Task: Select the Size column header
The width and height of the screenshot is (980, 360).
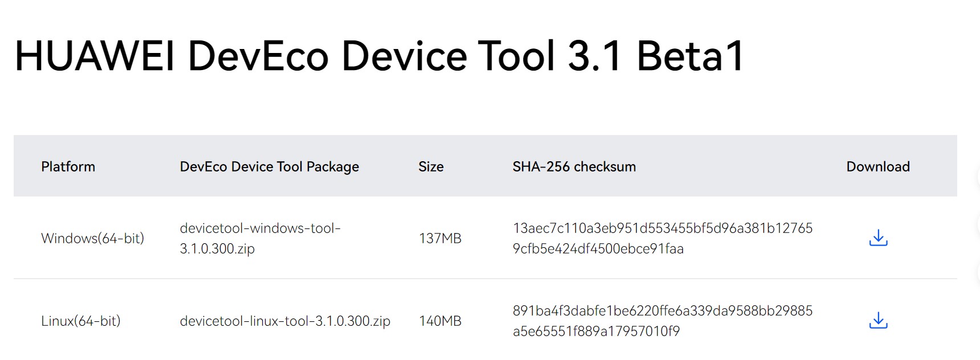Action: 430,166
